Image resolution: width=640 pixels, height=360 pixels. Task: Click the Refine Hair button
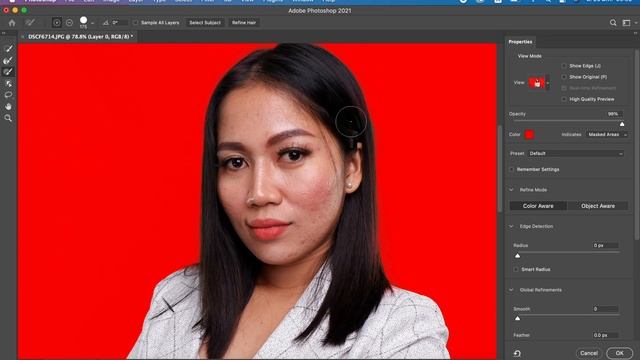(x=244, y=23)
